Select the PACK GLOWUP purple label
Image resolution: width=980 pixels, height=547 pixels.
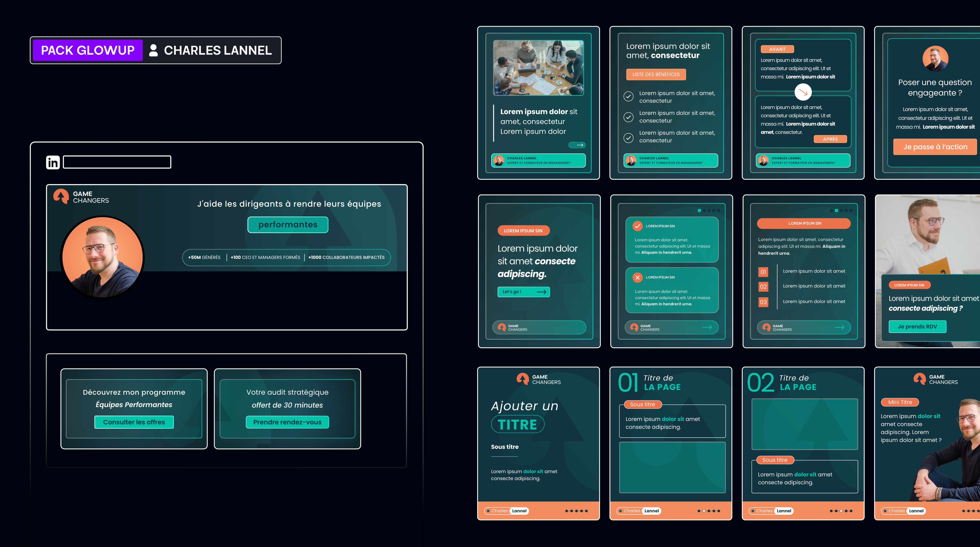click(88, 50)
